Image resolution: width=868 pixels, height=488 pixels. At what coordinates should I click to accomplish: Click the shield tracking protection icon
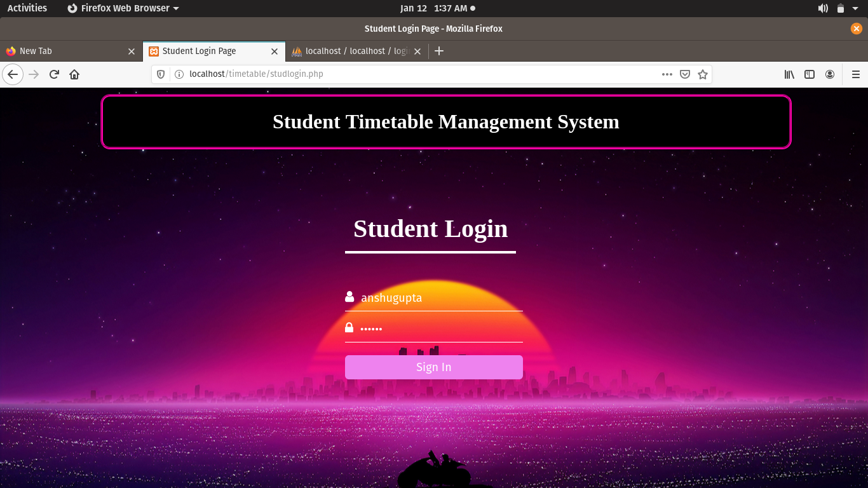tap(160, 74)
